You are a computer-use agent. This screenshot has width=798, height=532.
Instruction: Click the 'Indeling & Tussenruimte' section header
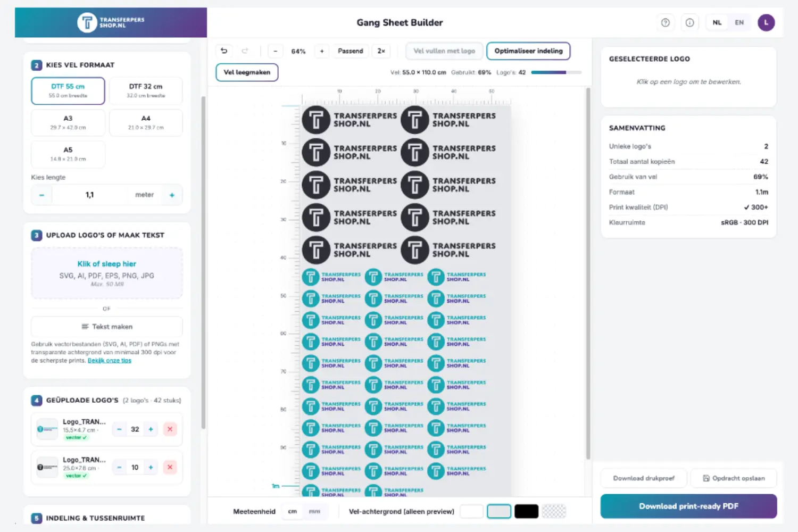point(95,518)
